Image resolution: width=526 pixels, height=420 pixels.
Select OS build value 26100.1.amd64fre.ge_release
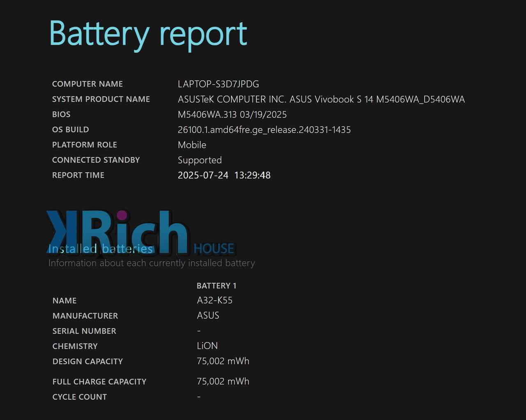[x=264, y=130]
